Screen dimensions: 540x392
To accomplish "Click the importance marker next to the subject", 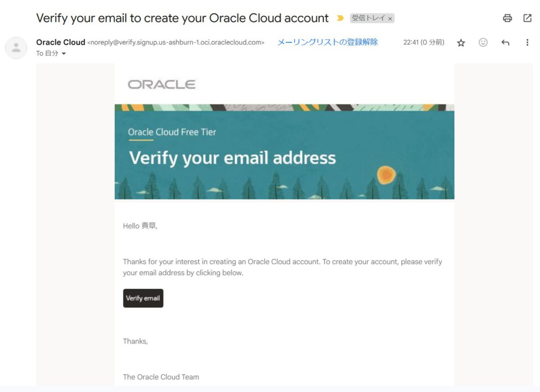I will [x=340, y=17].
